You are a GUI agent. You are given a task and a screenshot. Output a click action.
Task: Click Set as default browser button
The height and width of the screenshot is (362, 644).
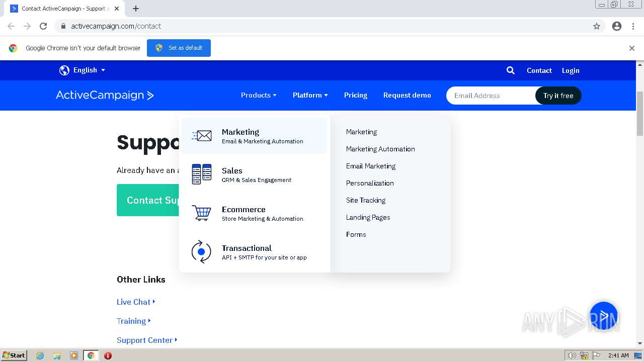[x=179, y=48]
